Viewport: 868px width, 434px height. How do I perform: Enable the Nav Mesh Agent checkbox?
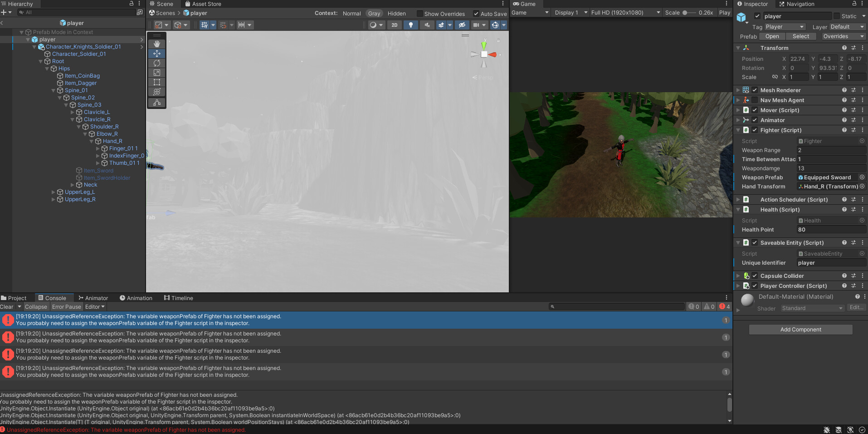[755, 100]
